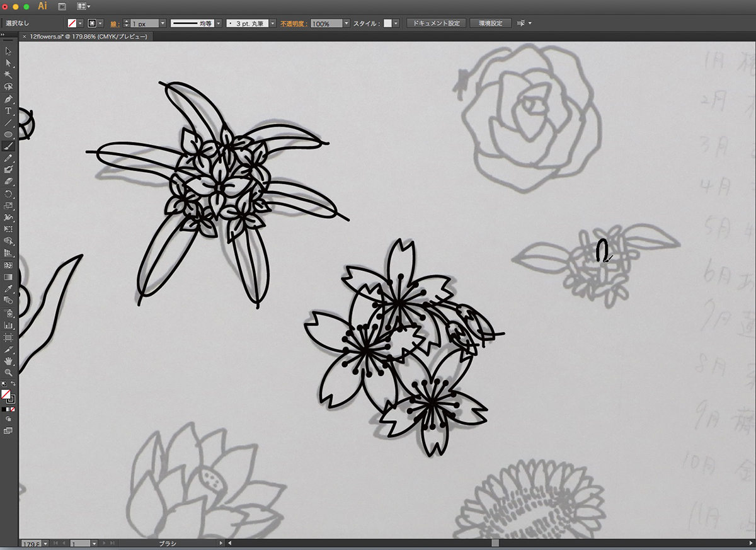This screenshot has width=756, height=550.
Task: Pick the Lasso tool
Action: click(8, 87)
